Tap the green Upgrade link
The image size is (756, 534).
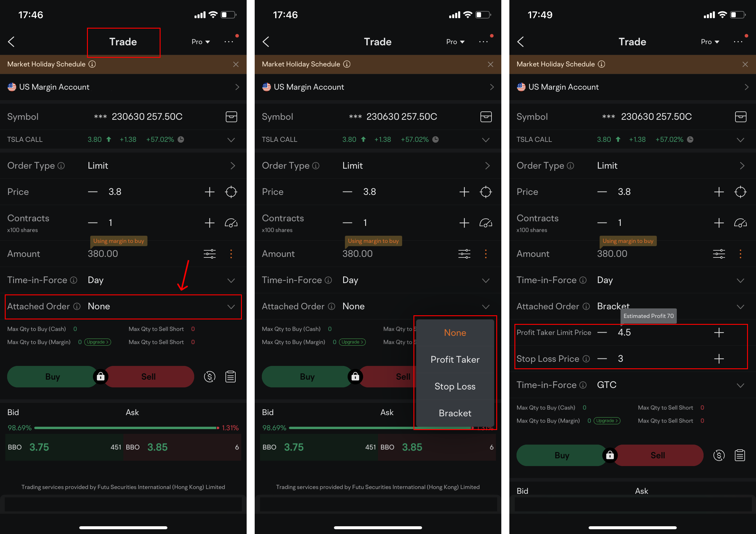click(97, 342)
